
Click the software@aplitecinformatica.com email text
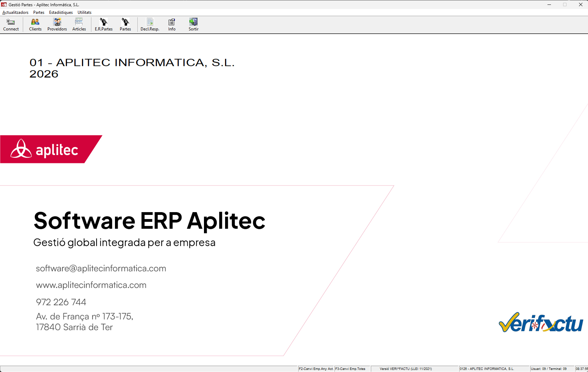[x=101, y=268]
